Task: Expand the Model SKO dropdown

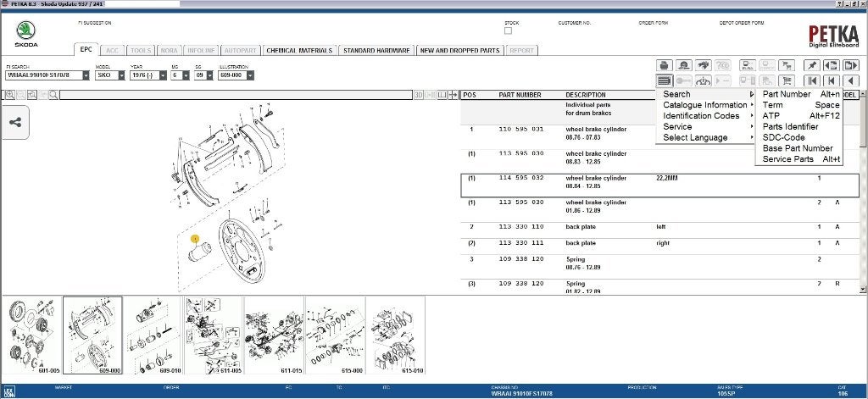Action: pyautogui.click(x=121, y=75)
